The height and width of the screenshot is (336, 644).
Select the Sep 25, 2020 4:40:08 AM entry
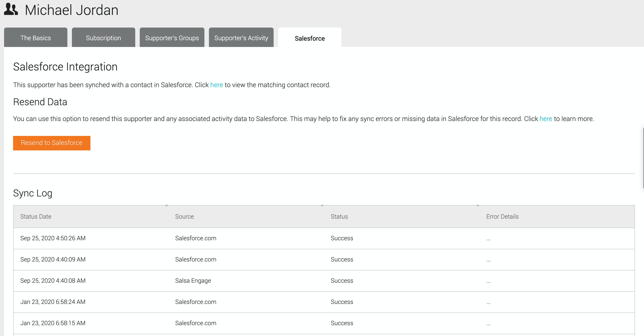pos(324,281)
